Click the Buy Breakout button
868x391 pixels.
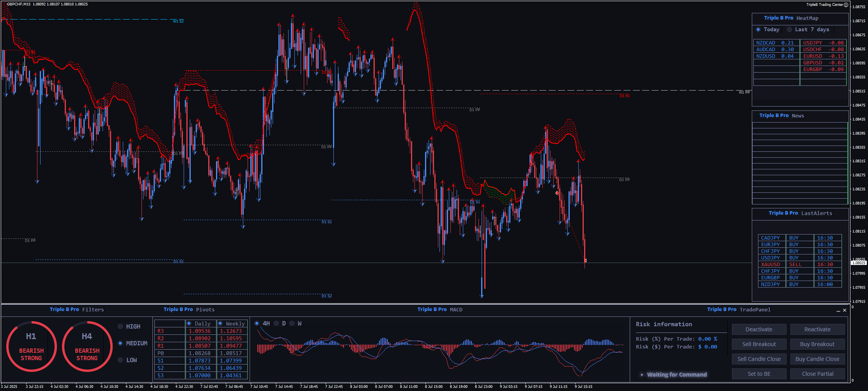[x=817, y=344]
